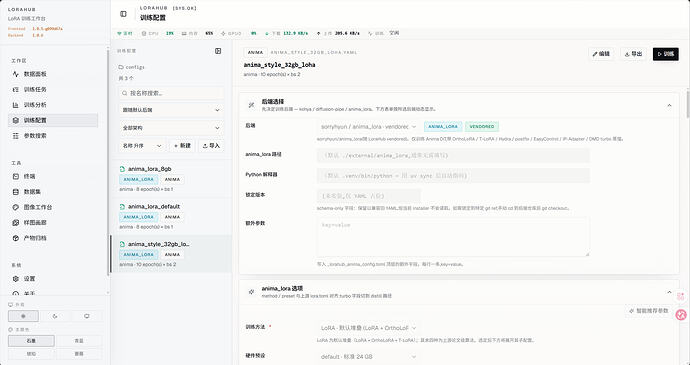The width and height of the screenshot is (690, 365).
Task: Click the ANIMA_LORA badge beside backend dropdown
Action: (x=443, y=127)
